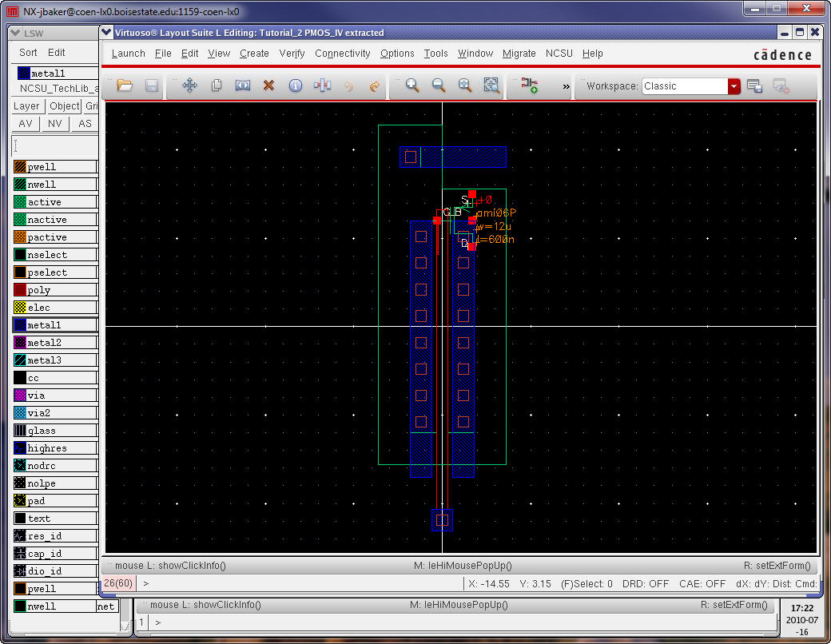Viewport: 831px width, 644px height.
Task: Click Sort in the LSW panel
Action: tap(28, 53)
